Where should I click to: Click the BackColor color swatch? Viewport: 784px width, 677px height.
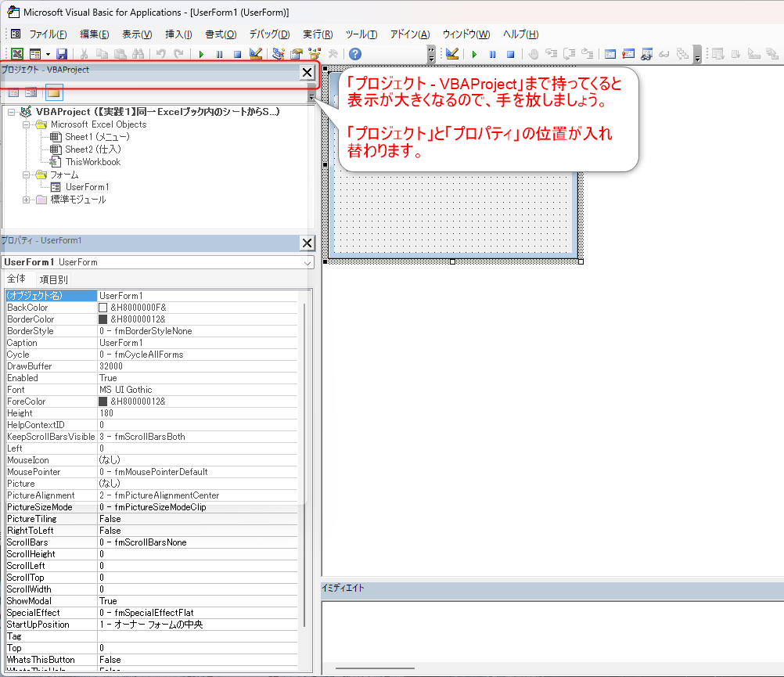click(103, 308)
